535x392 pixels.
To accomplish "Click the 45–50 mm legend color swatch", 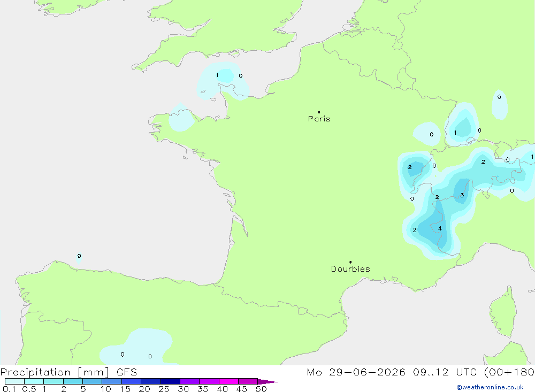I will coord(248,381).
